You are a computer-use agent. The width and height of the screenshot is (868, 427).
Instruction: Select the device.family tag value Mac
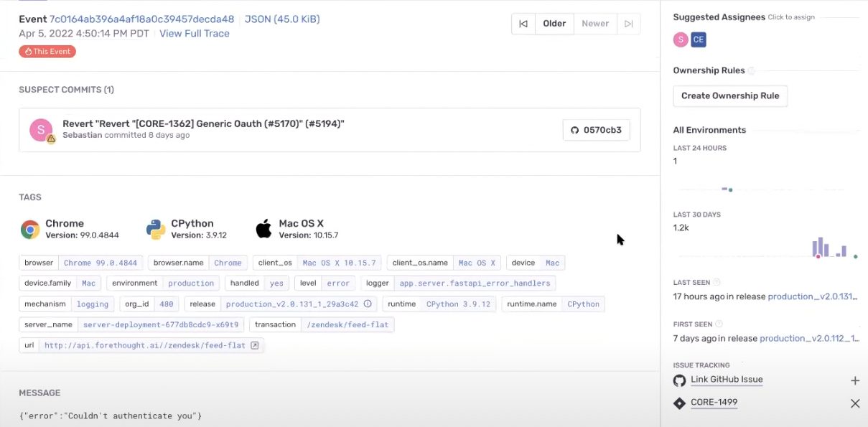[x=88, y=283]
